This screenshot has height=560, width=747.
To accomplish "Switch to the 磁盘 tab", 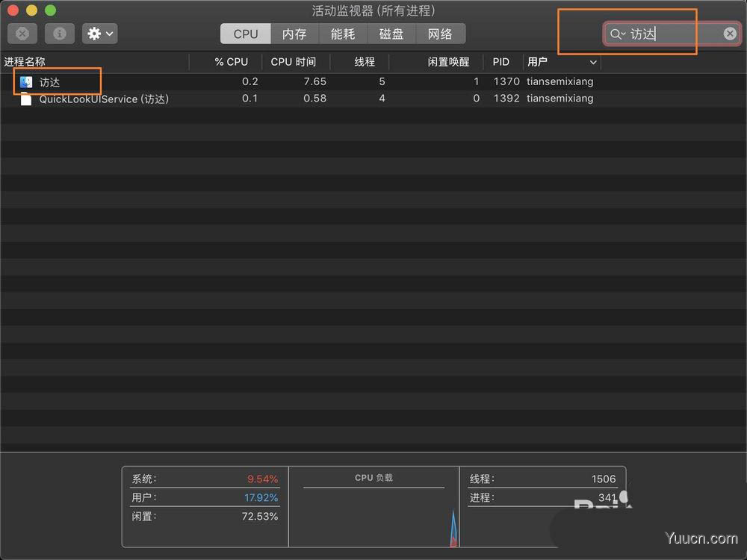I will [391, 34].
